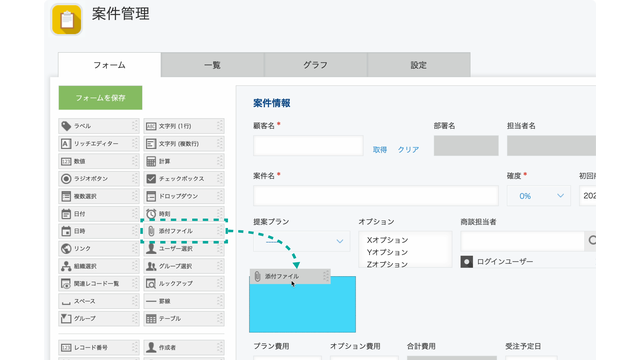
Task: Select Yオプション in the option list
Action: (387, 252)
